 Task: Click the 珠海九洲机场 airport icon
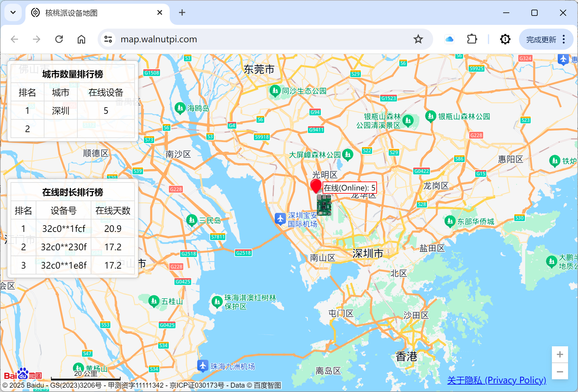203,366
